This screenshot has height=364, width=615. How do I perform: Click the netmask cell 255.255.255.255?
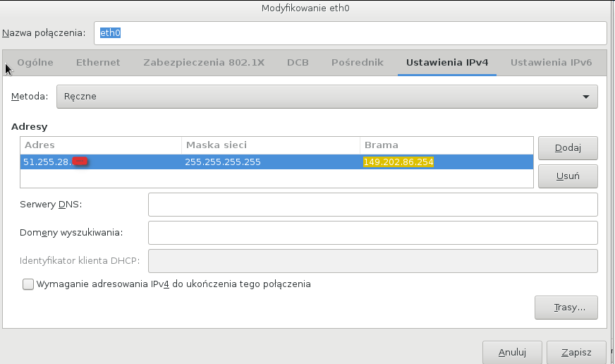pos(223,162)
